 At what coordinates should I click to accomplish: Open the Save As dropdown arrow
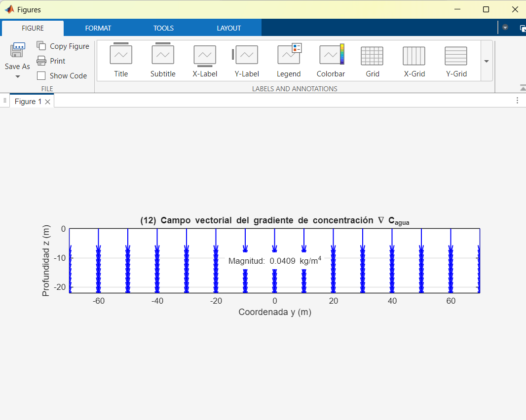coord(17,77)
